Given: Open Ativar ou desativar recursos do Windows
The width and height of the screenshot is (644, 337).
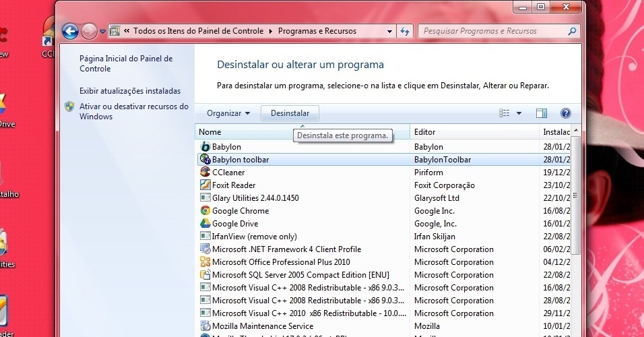Looking at the screenshot, I should click(x=134, y=111).
